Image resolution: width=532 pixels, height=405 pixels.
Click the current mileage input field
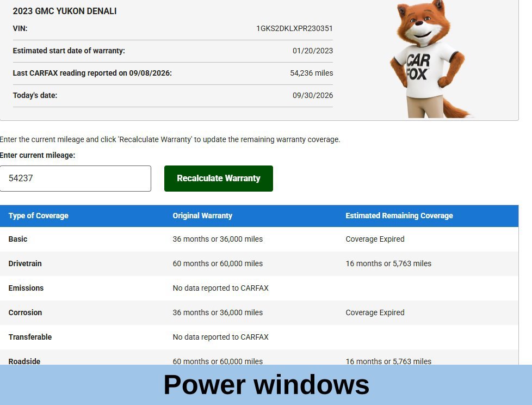point(75,179)
